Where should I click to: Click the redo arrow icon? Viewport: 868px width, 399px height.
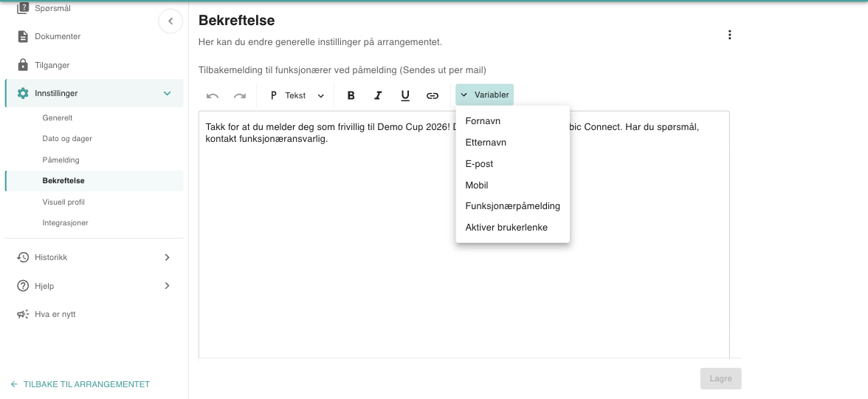point(240,95)
